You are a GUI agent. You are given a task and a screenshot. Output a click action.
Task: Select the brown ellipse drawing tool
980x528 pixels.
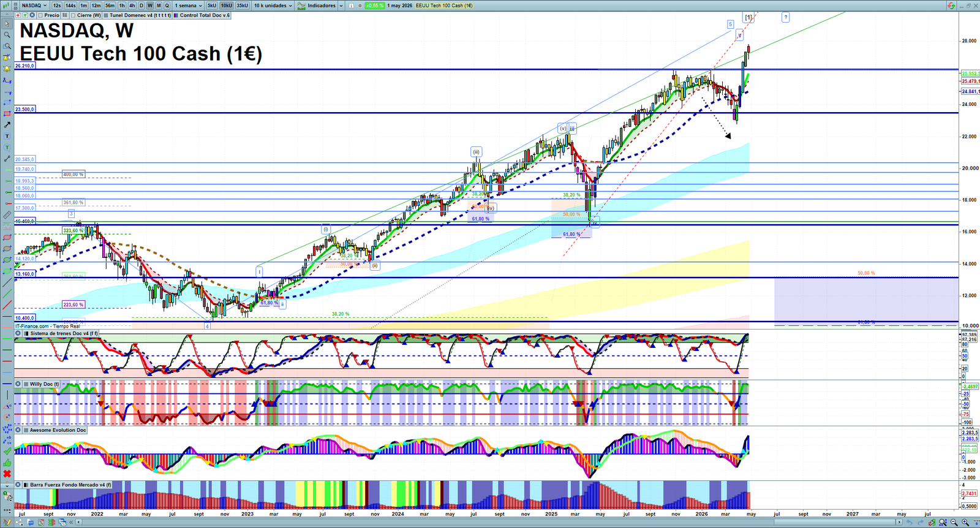click(x=7, y=249)
